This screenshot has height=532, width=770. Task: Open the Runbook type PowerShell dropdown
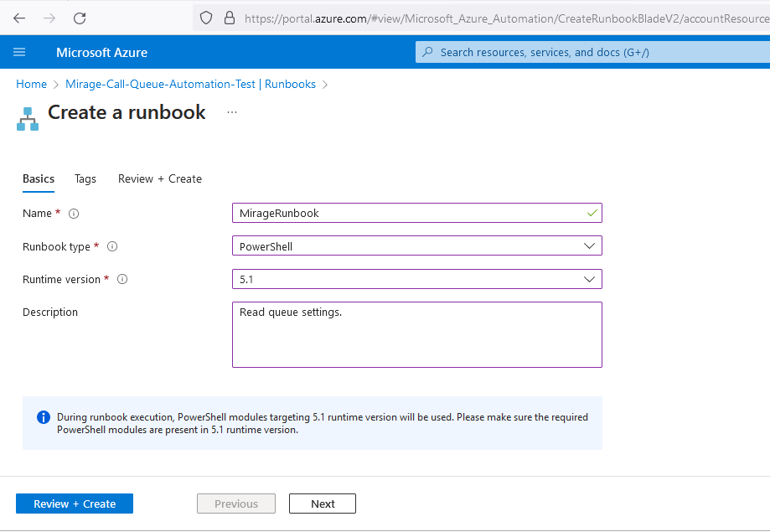click(x=417, y=246)
